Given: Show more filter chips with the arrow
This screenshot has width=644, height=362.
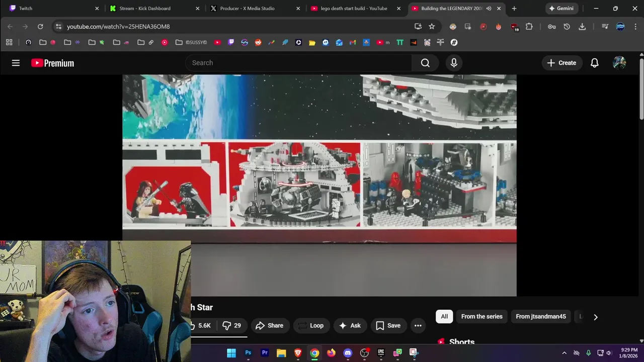Looking at the screenshot, I should click(x=596, y=317).
